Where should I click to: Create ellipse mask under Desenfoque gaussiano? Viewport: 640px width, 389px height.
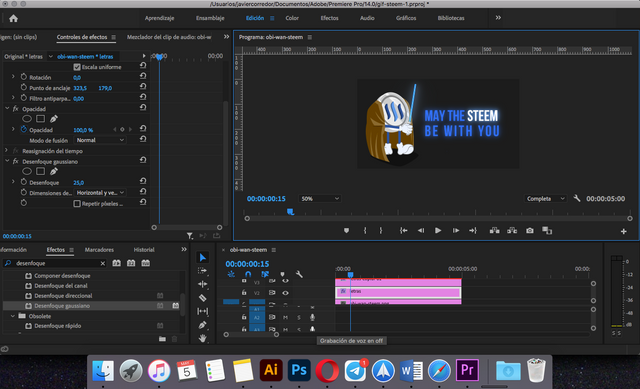(27, 171)
